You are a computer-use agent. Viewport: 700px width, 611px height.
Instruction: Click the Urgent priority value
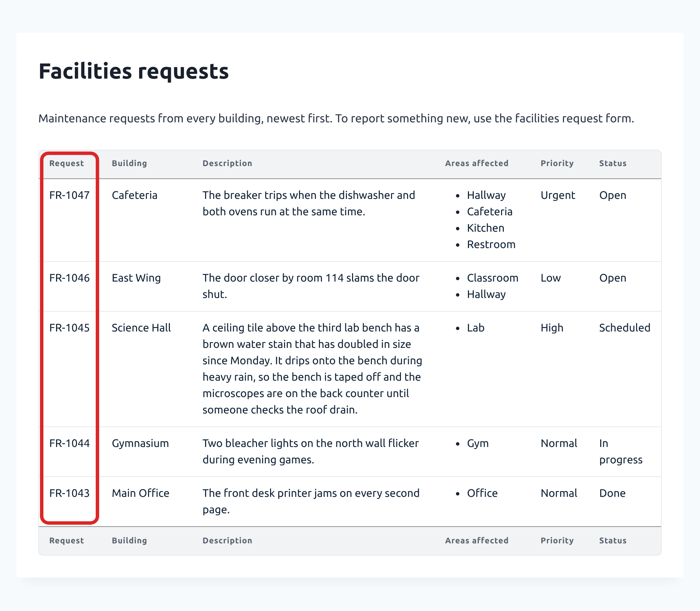pyautogui.click(x=558, y=195)
